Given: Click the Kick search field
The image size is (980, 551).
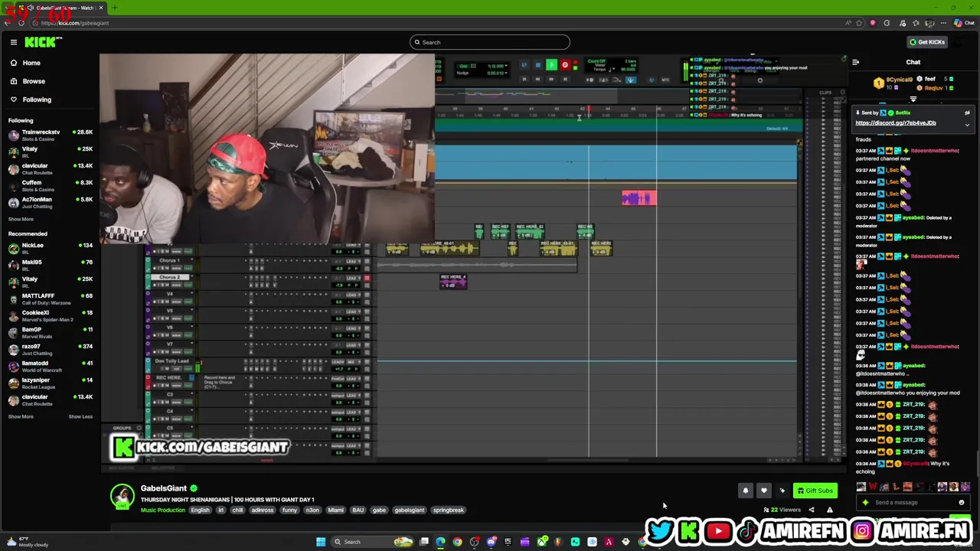Looking at the screenshot, I should 490,42.
